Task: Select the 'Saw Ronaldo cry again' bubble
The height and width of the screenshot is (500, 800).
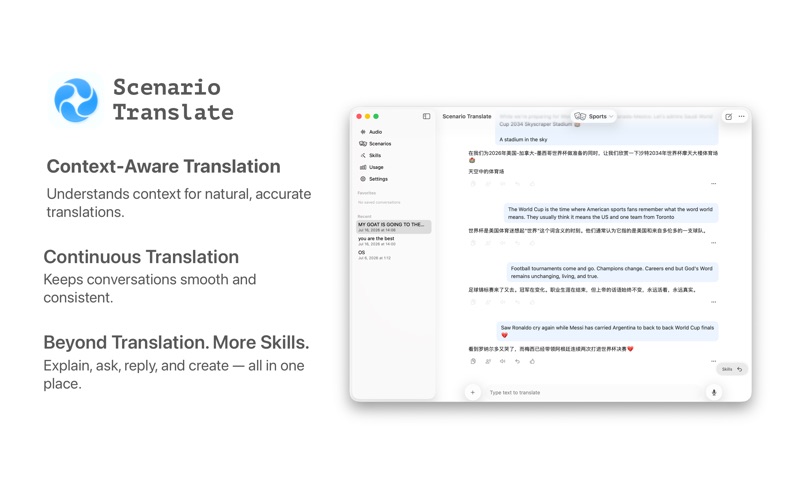Action: click(607, 331)
